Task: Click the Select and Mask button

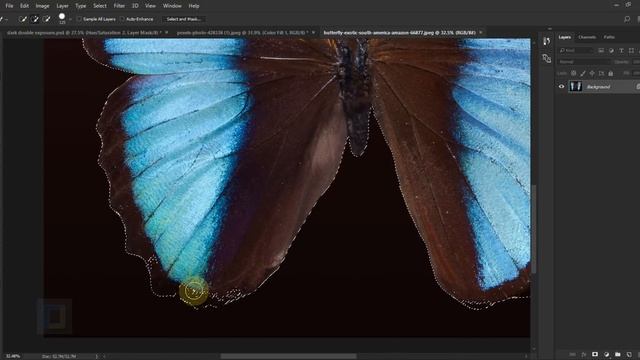Action: point(184,19)
